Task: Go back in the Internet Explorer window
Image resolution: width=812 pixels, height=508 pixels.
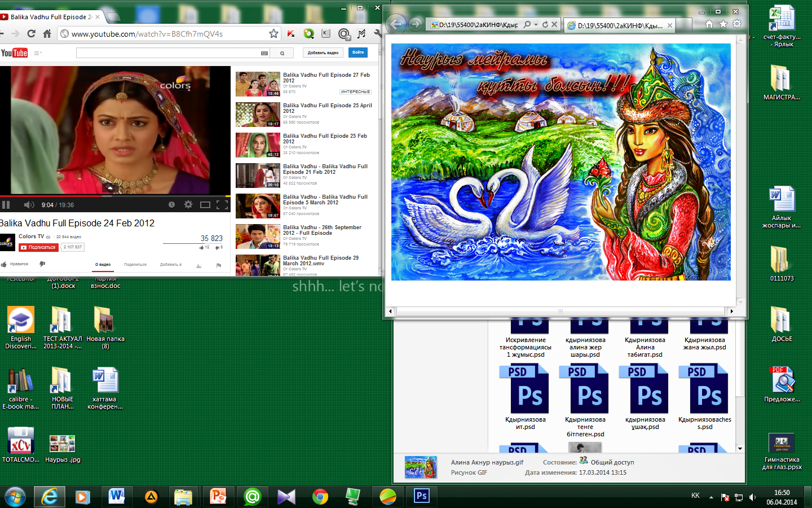Action: 397,24
